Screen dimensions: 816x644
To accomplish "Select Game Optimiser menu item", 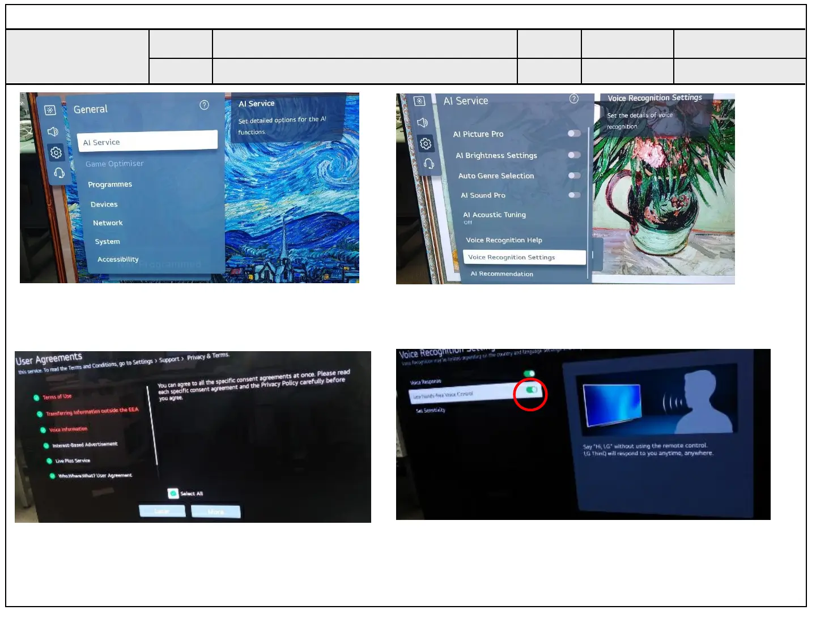I will tap(114, 164).
